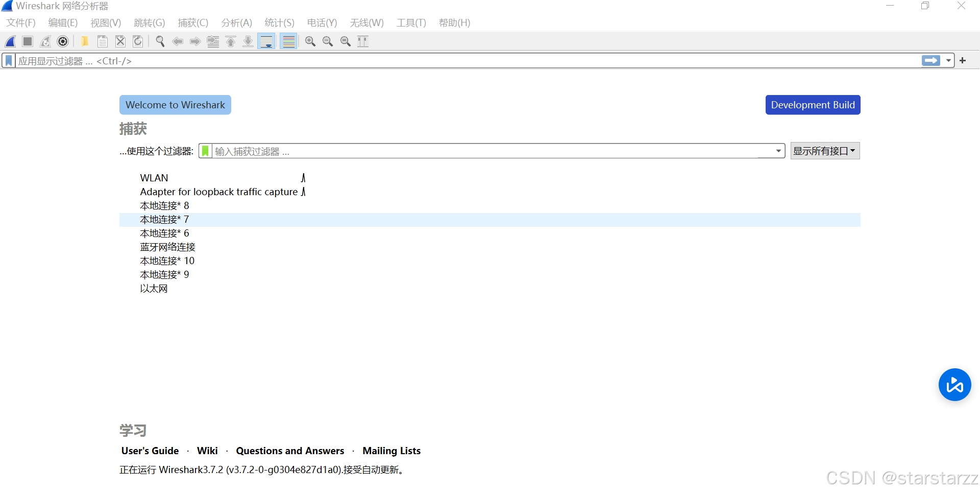980x494 pixels.
Task: Open 帮助(H) menu
Action: [x=455, y=23]
